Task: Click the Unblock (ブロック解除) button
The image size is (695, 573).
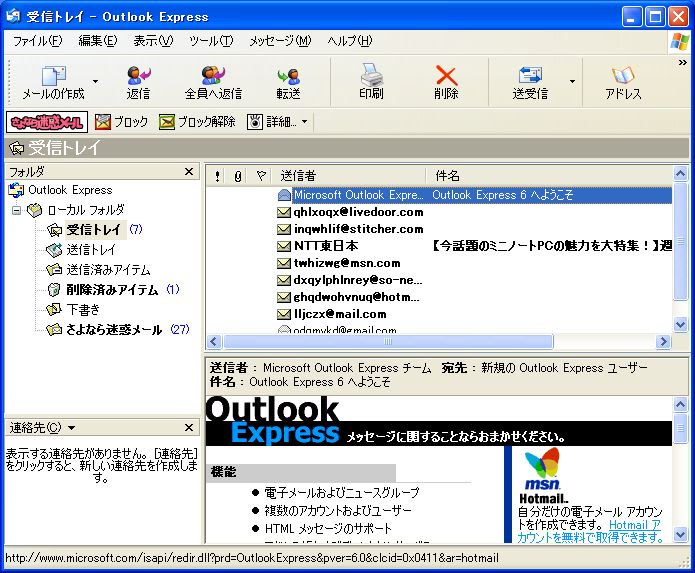Action: pos(197,121)
